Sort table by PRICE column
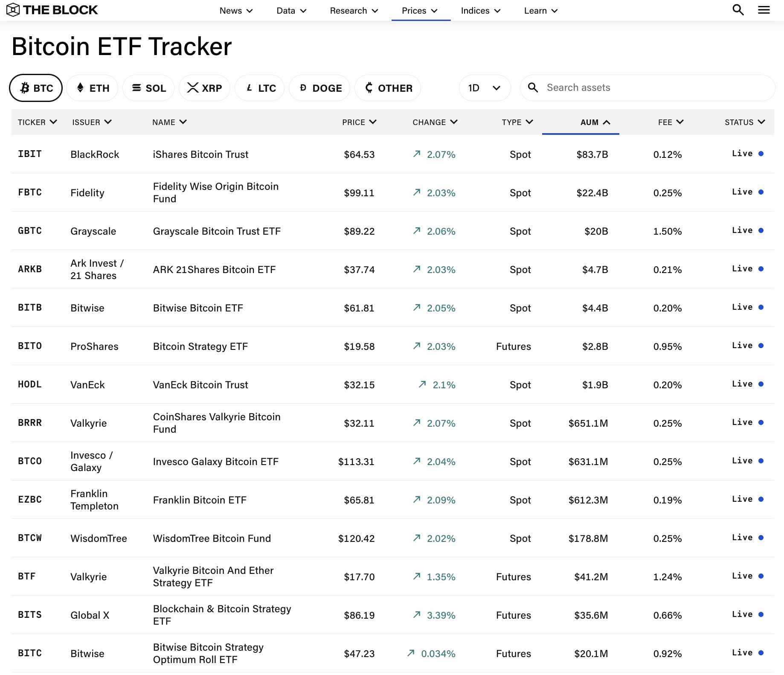 [359, 122]
